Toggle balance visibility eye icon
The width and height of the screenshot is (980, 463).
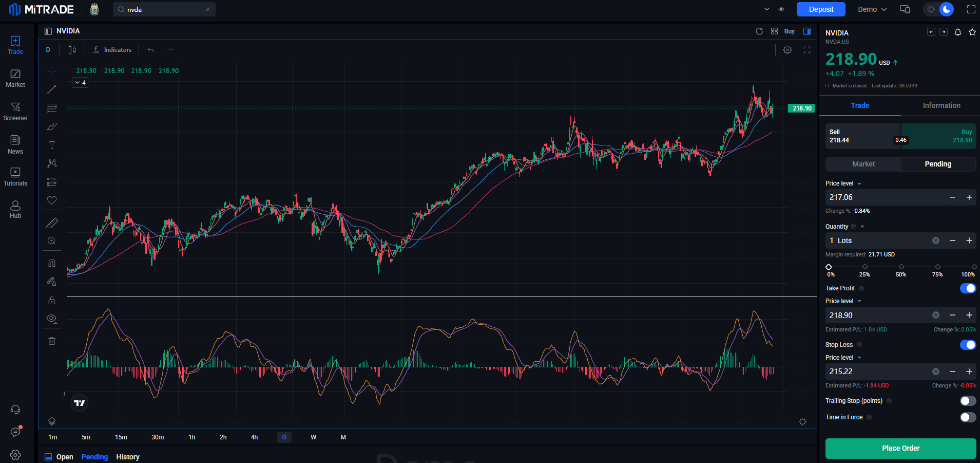click(781, 9)
